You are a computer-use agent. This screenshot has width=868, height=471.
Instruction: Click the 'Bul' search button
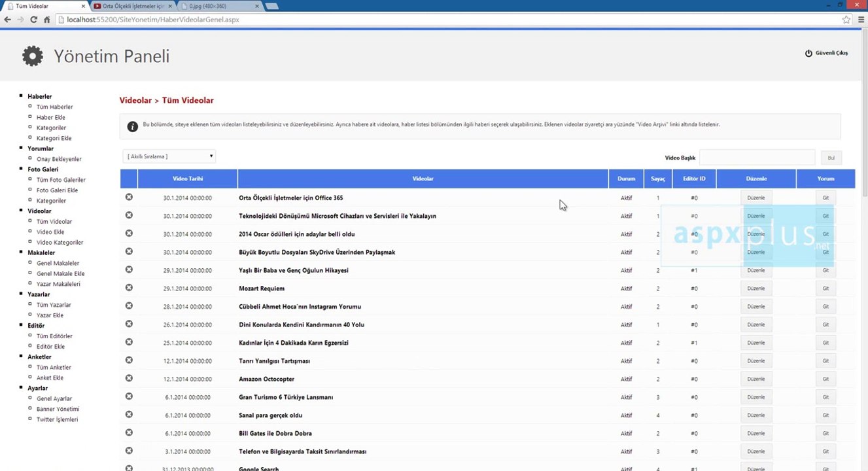point(831,158)
